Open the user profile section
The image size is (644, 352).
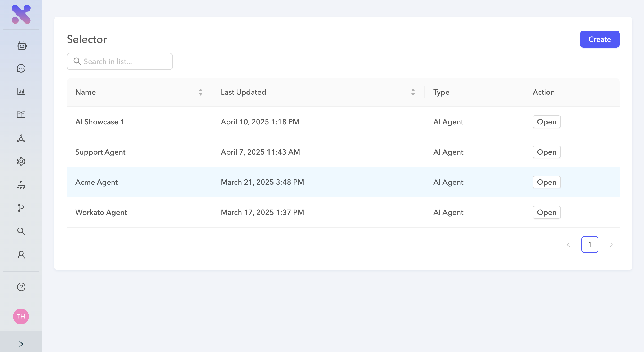click(21, 254)
